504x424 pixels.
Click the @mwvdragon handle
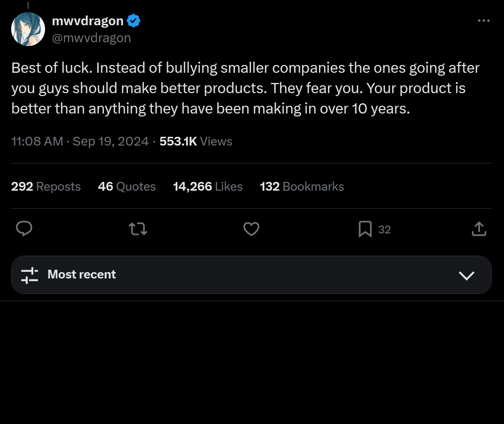pyautogui.click(x=92, y=38)
